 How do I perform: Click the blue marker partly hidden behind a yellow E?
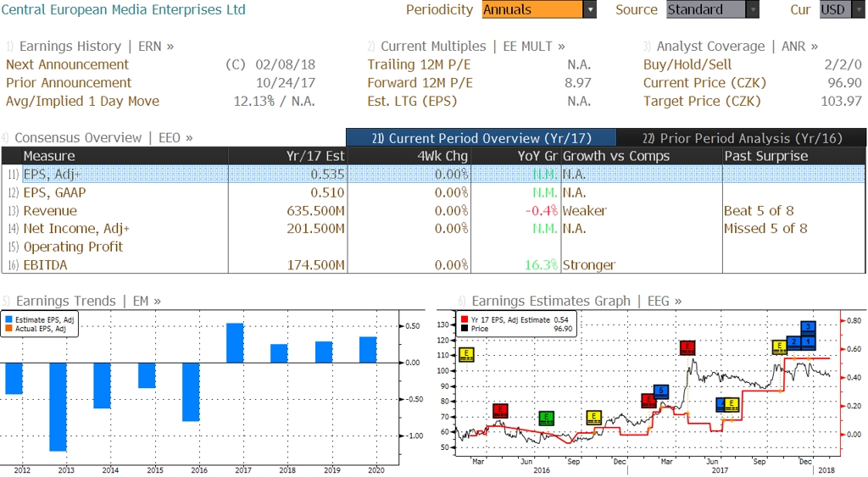[x=721, y=404]
